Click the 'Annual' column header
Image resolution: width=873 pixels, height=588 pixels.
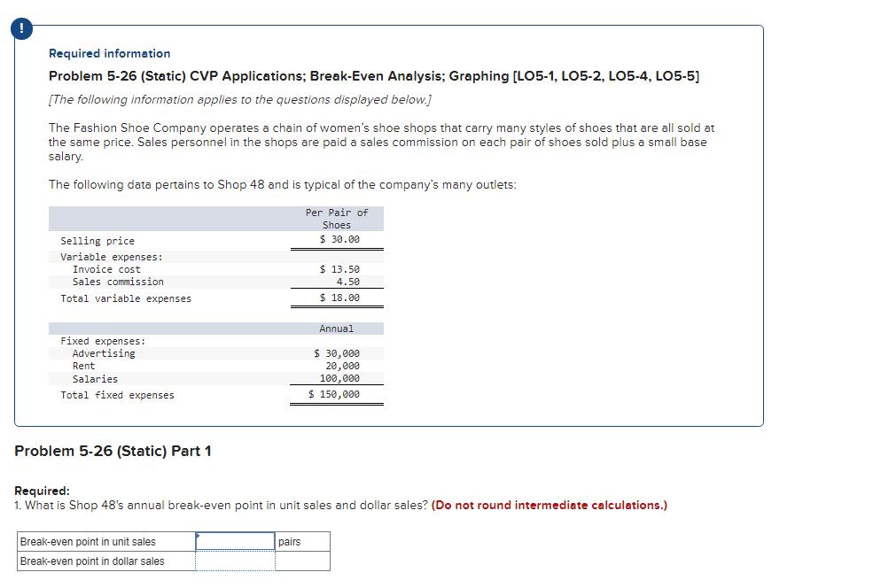coord(336,329)
